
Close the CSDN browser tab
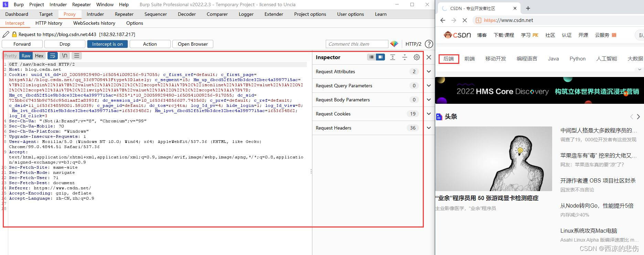pyautogui.click(x=515, y=8)
